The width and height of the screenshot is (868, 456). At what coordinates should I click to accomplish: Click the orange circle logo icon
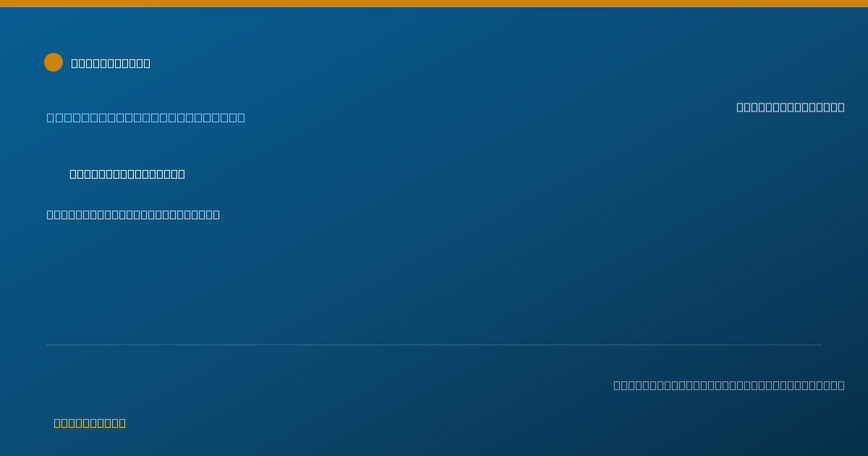(x=54, y=62)
